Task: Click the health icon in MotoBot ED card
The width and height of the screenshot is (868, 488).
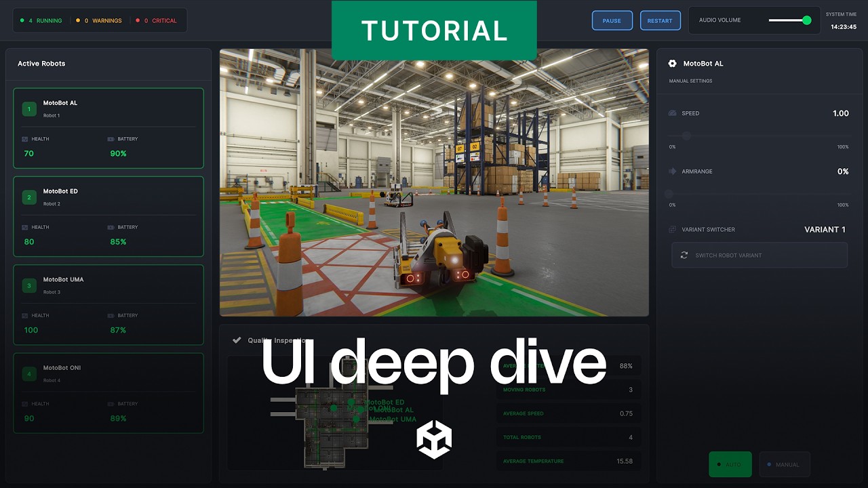Action: coord(25,227)
